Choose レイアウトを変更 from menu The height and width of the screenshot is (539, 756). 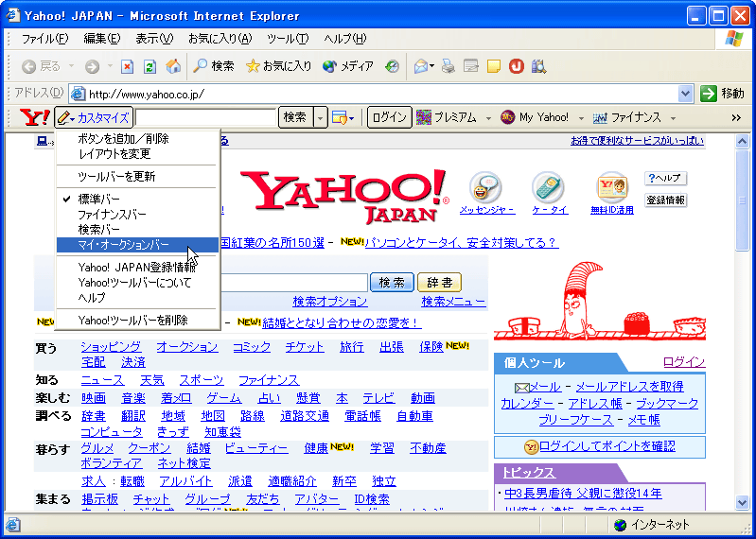[137, 154]
